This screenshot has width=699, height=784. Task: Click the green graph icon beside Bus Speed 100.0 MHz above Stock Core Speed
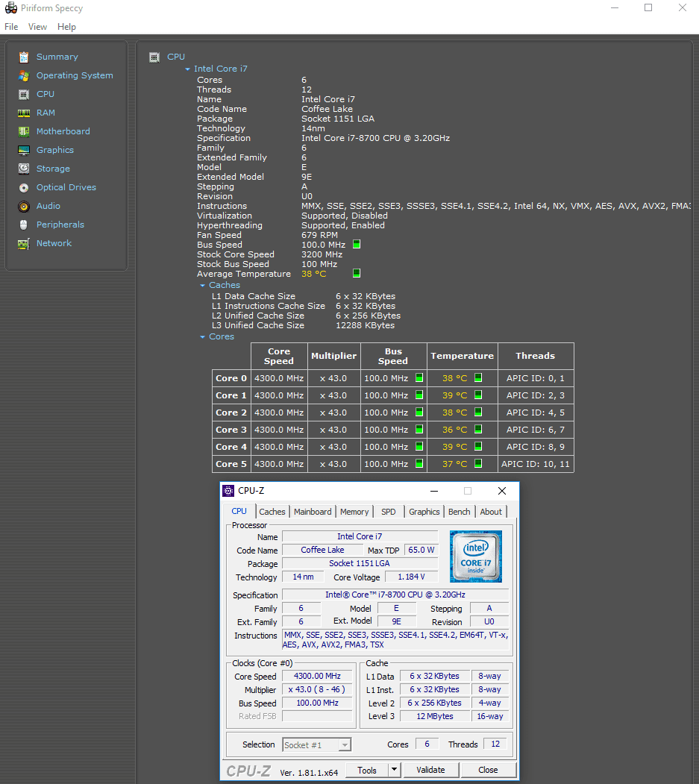pyautogui.click(x=357, y=244)
